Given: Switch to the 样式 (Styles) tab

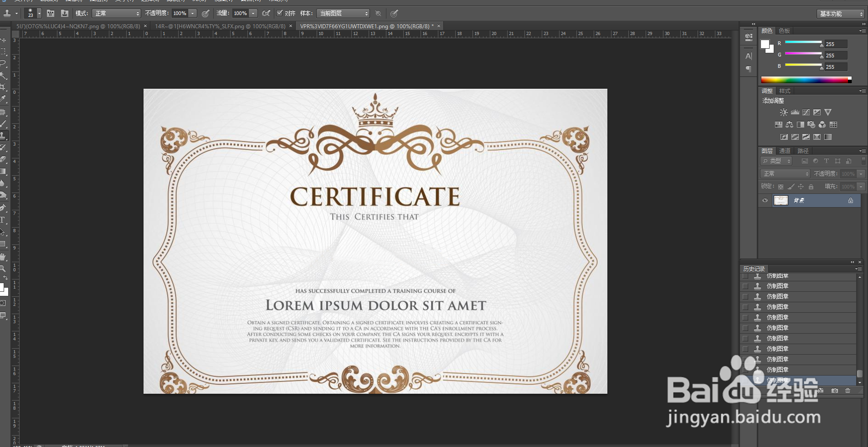Looking at the screenshot, I should 785,91.
